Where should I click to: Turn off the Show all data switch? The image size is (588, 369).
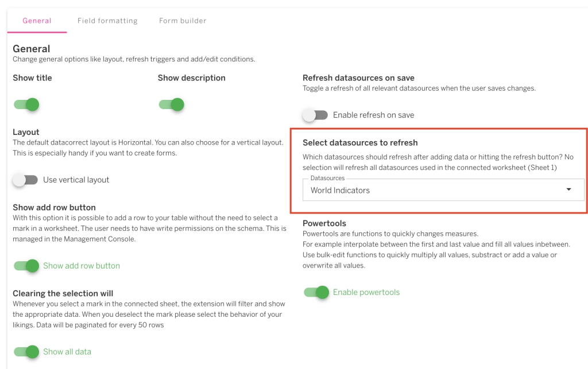tap(26, 352)
